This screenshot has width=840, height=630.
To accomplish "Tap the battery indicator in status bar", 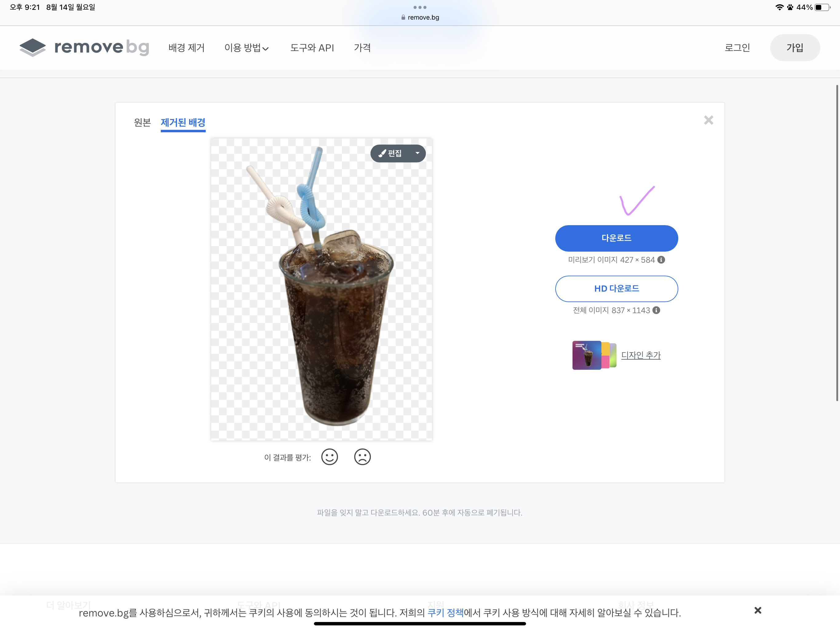I will pyautogui.click(x=822, y=7).
